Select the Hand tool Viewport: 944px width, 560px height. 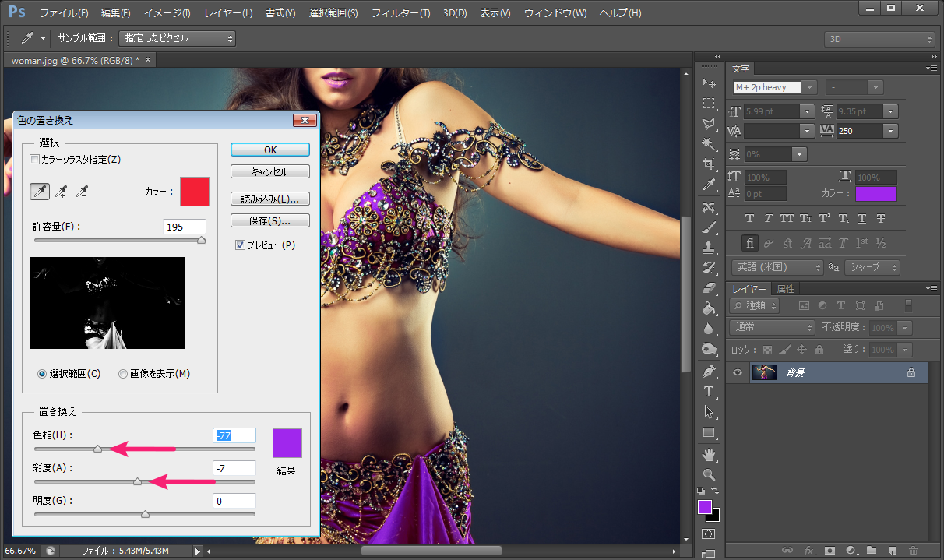(x=709, y=453)
